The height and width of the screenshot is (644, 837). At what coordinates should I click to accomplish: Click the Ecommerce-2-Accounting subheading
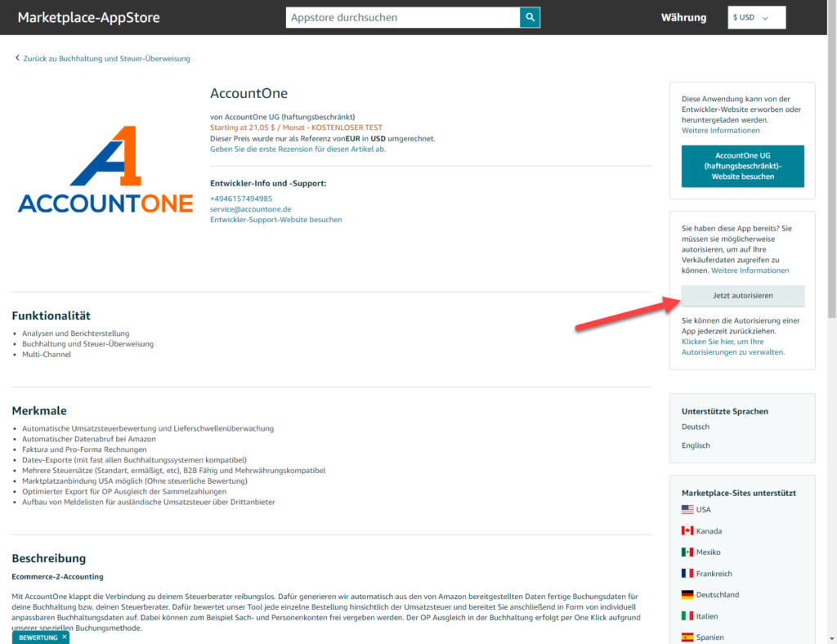[58, 577]
